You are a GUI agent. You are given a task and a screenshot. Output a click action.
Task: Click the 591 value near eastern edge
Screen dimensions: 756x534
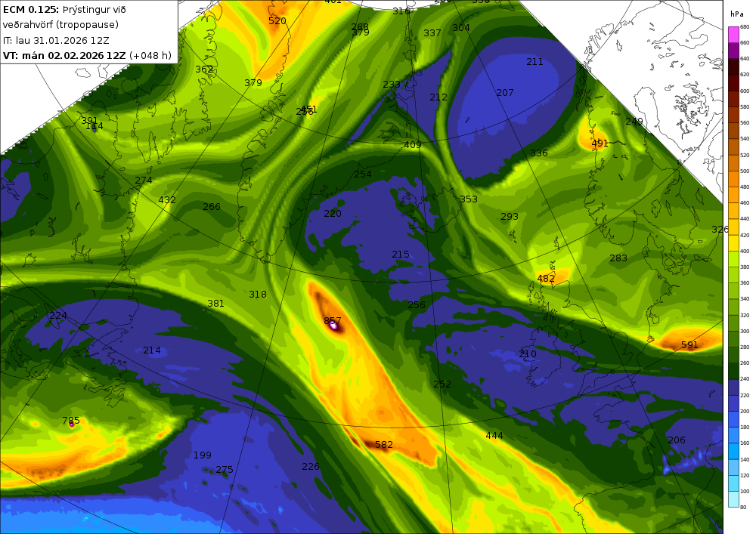[x=689, y=344]
